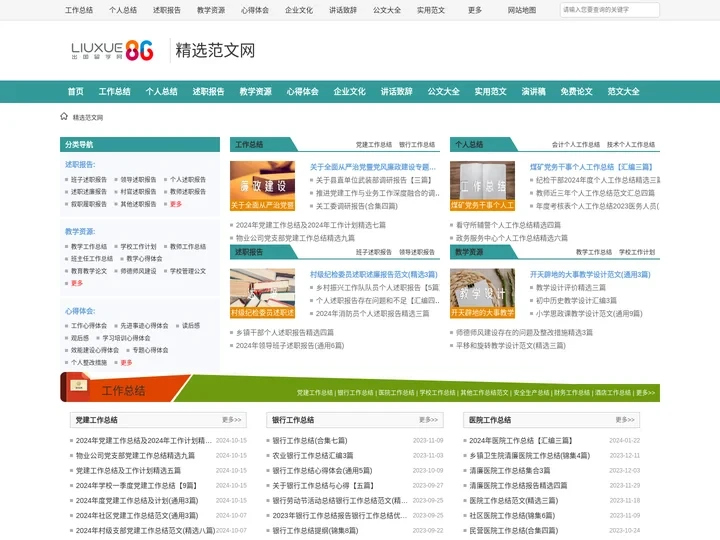This screenshot has width=720, height=540.
Task: Open 个人总结 in the top gray menu
Action: pyautogui.click(x=123, y=10)
